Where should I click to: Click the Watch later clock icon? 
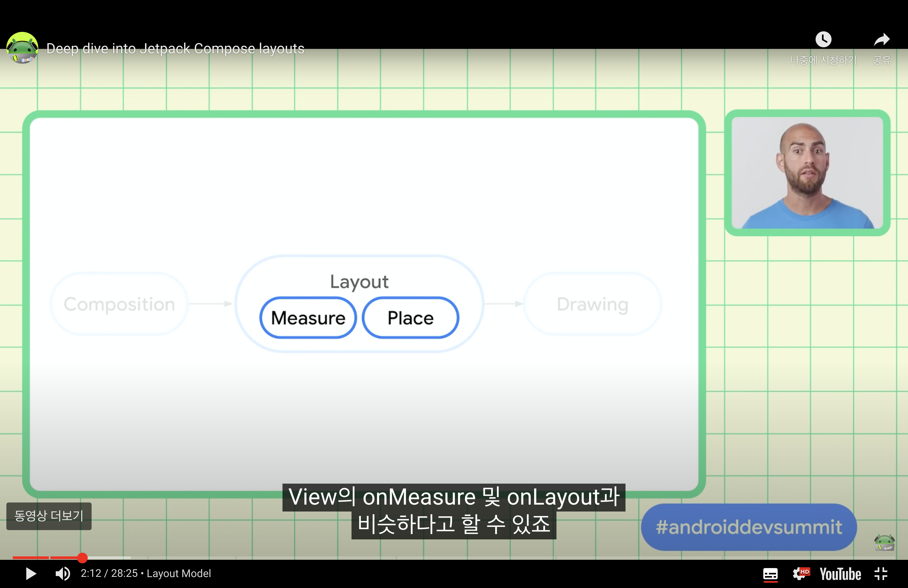click(823, 40)
